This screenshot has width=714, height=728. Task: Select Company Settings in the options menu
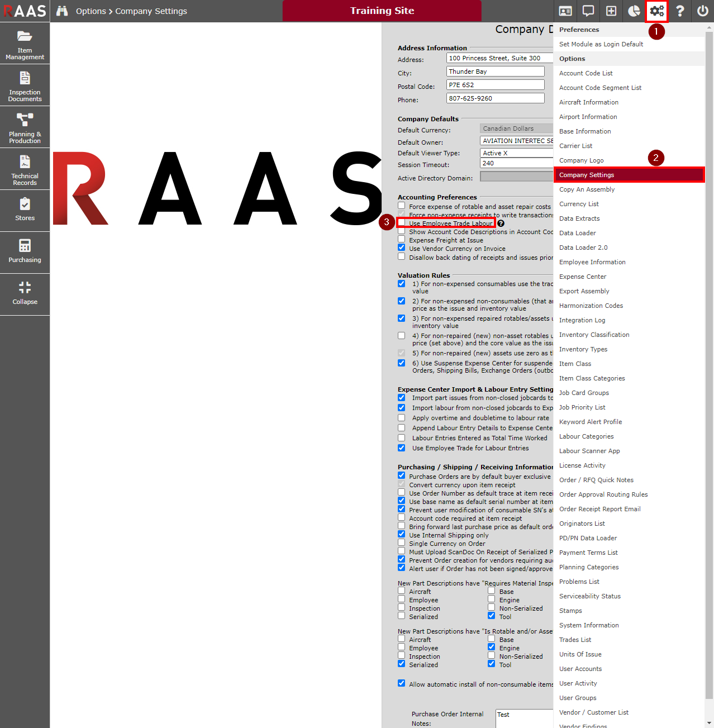pyautogui.click(x=587, y=175)
